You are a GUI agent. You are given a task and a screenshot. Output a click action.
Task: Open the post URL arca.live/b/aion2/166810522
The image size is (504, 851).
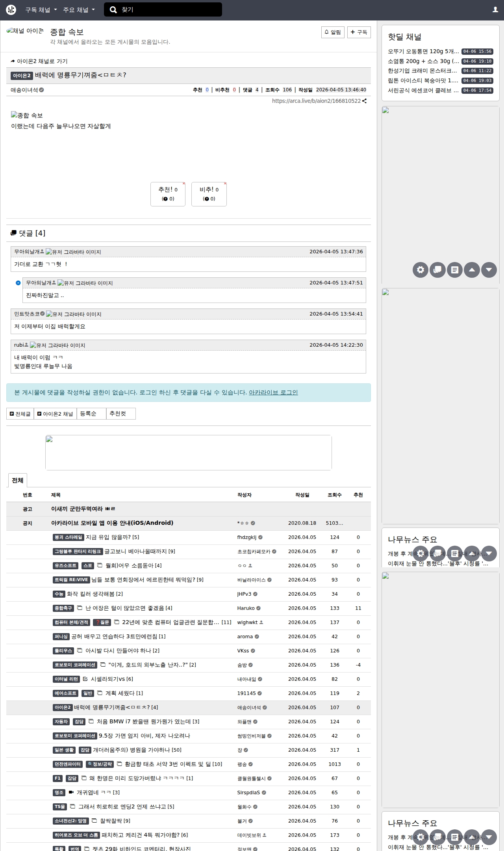316,101
